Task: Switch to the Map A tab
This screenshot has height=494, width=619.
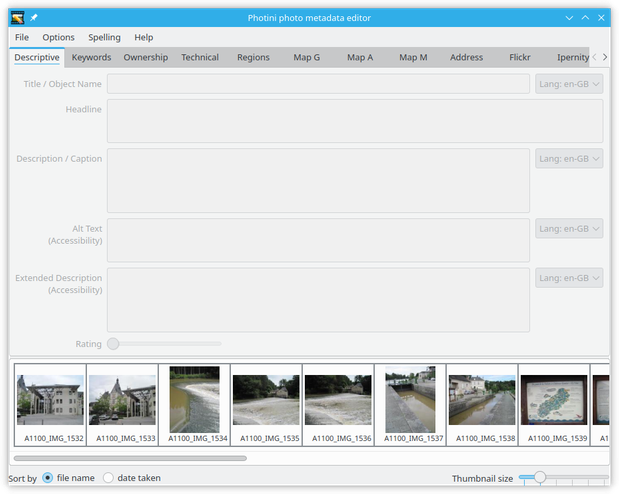Action: (360, 57)
